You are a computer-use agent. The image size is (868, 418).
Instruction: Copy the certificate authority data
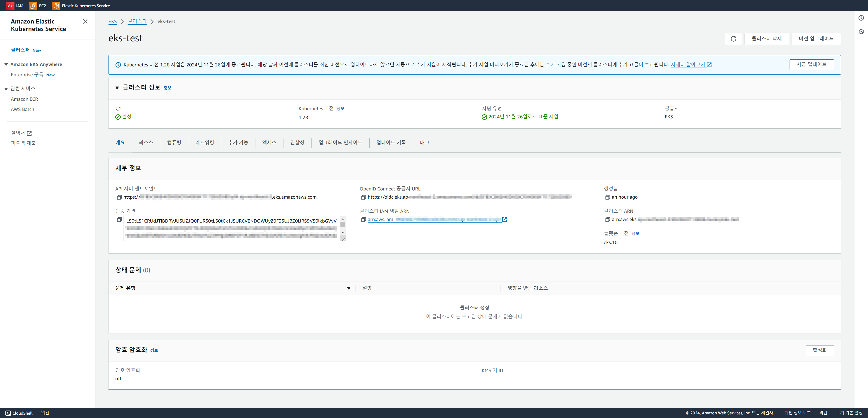[119, 220]
